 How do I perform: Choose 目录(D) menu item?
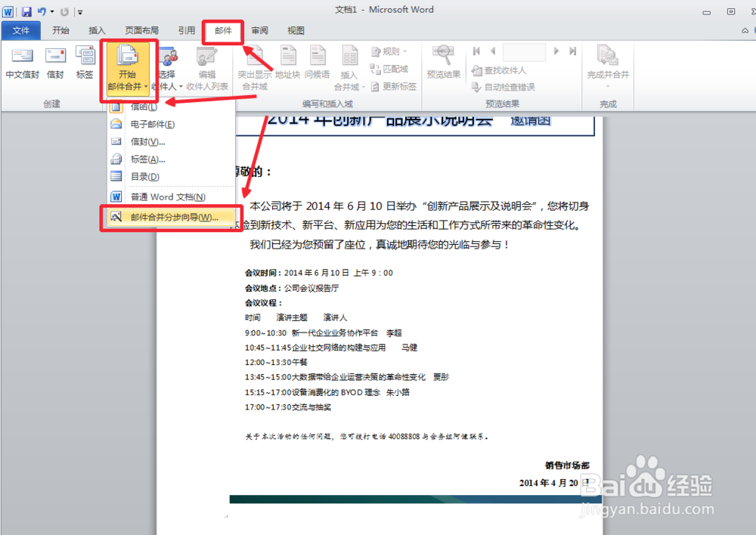click(x=171, y=176)
